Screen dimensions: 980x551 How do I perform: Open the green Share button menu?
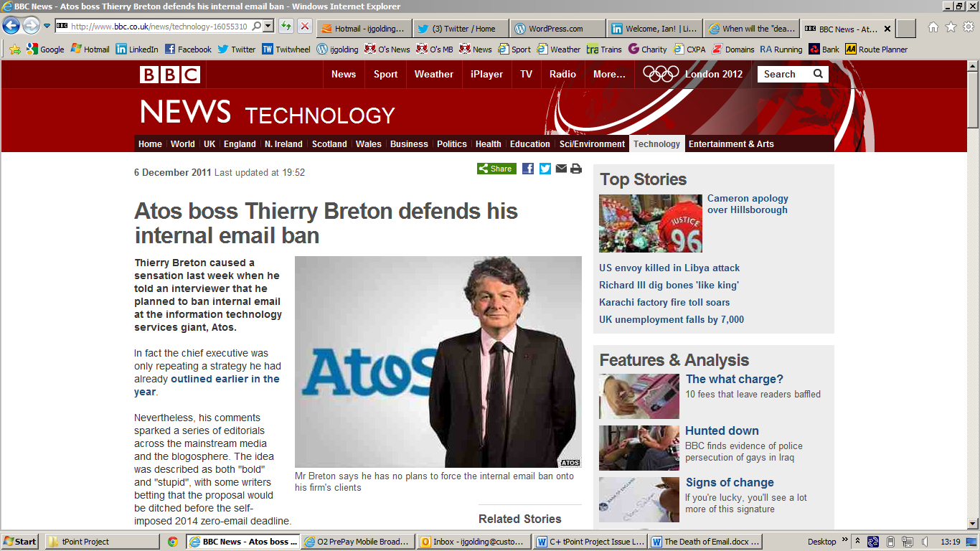pos(496,169)
